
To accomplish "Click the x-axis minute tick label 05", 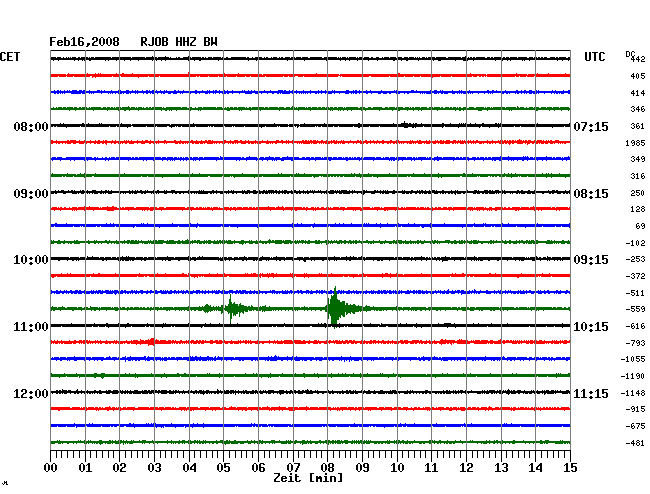I will (x=223, y=468).
